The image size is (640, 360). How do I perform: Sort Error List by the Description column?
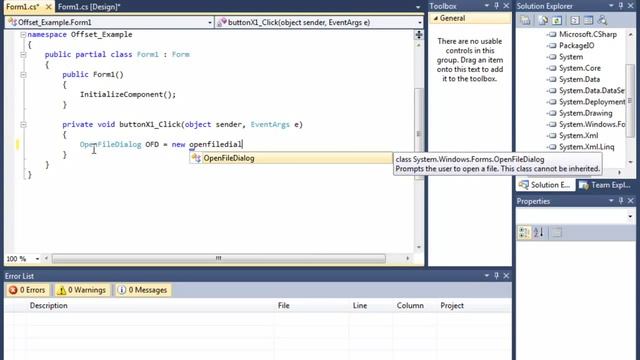coord(49,306)
